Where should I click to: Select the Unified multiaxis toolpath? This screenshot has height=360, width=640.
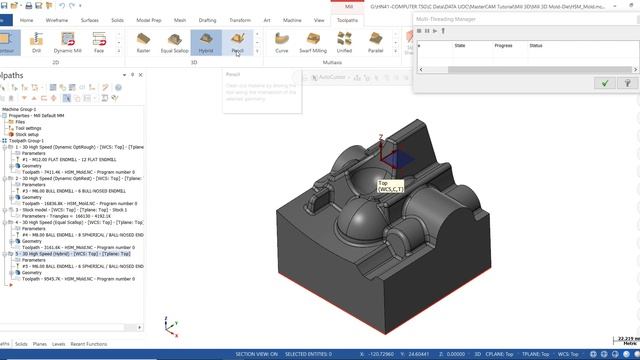(344, 42)
